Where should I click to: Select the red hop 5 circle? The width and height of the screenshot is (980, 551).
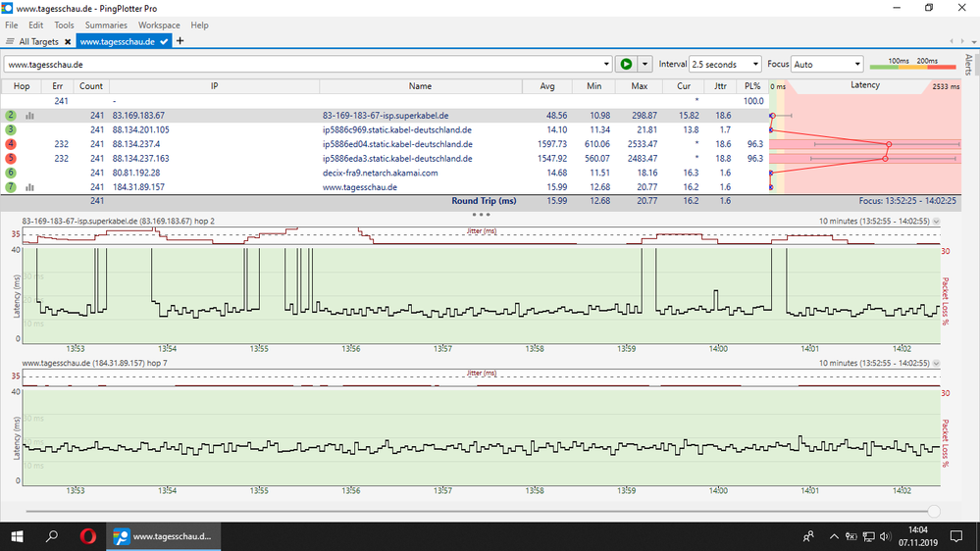pos(11,158)
